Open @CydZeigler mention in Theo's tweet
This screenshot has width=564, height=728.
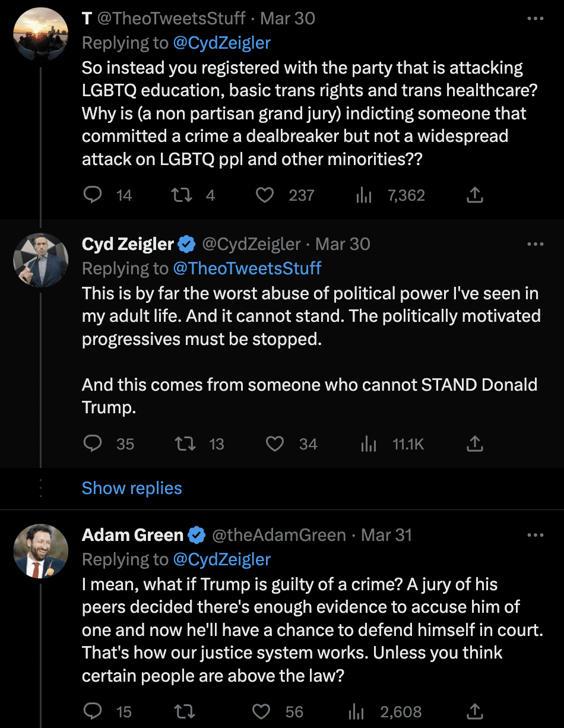coord(221,43)
